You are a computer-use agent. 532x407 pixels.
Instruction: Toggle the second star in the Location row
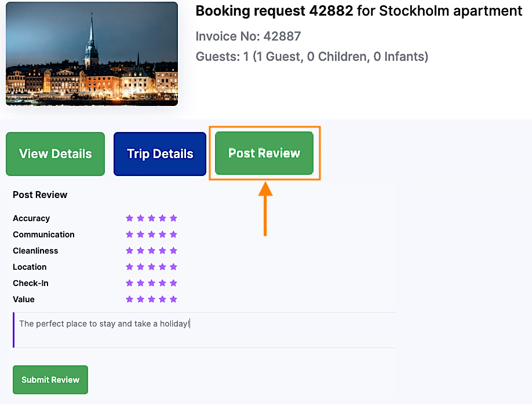(x=140, y=267)
